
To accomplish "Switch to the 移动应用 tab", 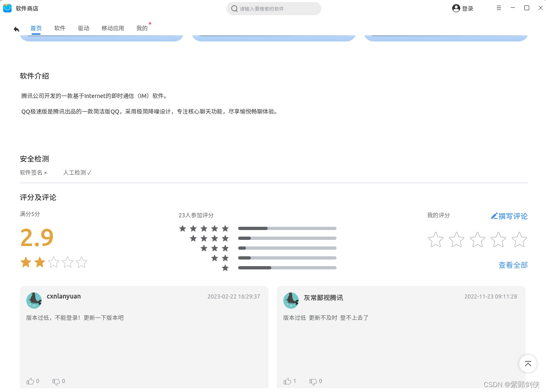I will (113, 28).
